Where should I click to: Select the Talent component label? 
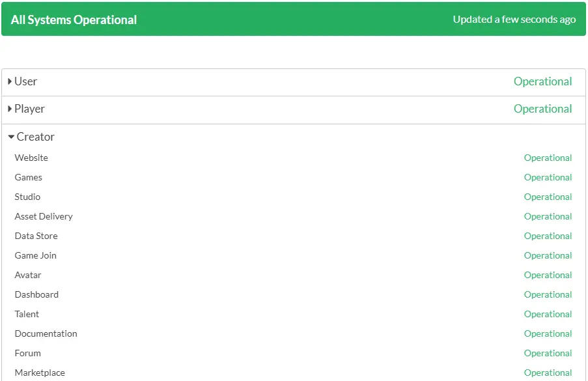coord(27,314)
